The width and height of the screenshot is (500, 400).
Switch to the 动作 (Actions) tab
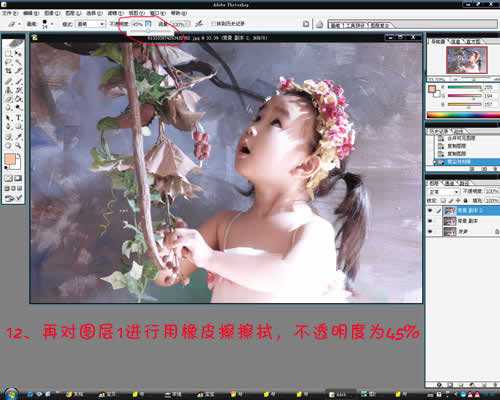[459, 131]
